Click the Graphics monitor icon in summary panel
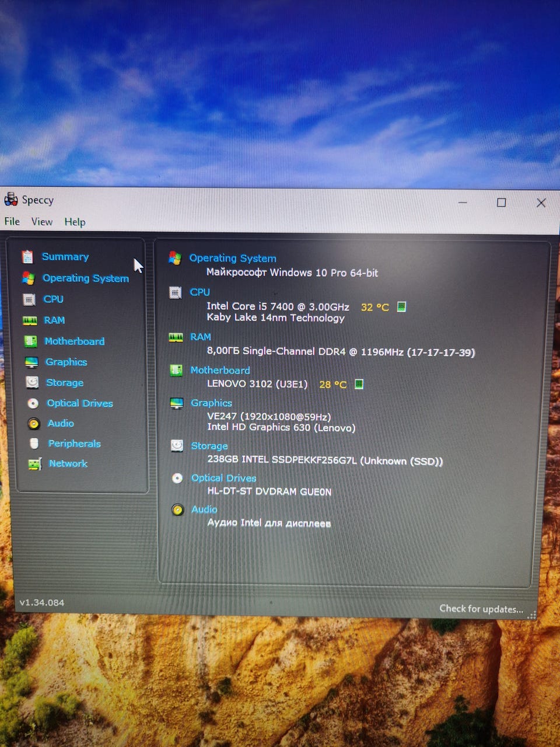The image size is (560, 747). (x=176, y=403)
